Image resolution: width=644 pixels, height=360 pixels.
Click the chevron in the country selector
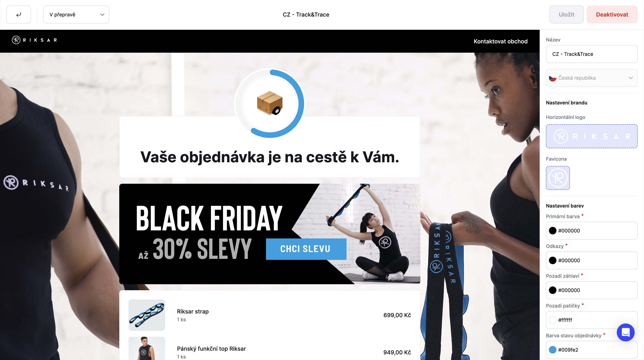pyautogui.click(x=631, y=78)
